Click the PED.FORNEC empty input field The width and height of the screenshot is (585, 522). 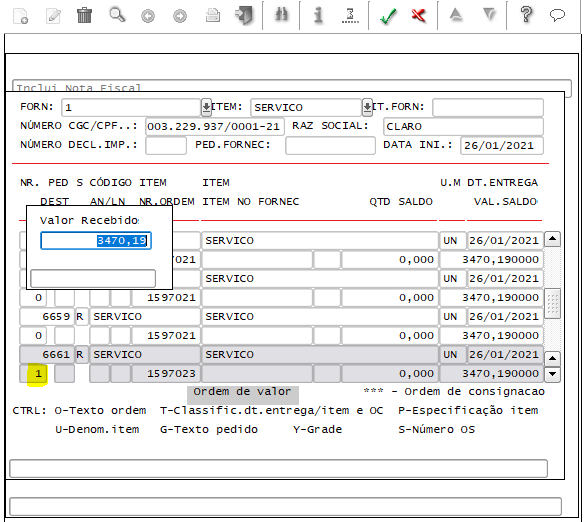point(330,146)
